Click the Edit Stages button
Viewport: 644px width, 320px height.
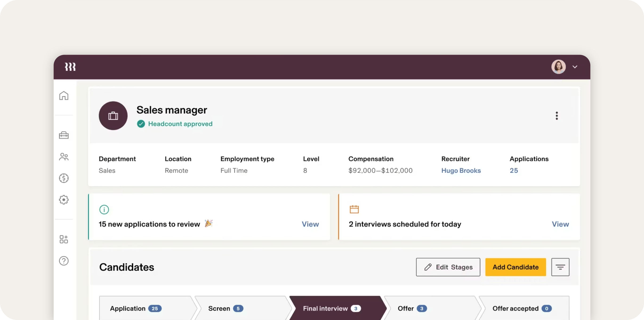pos(448,267)
